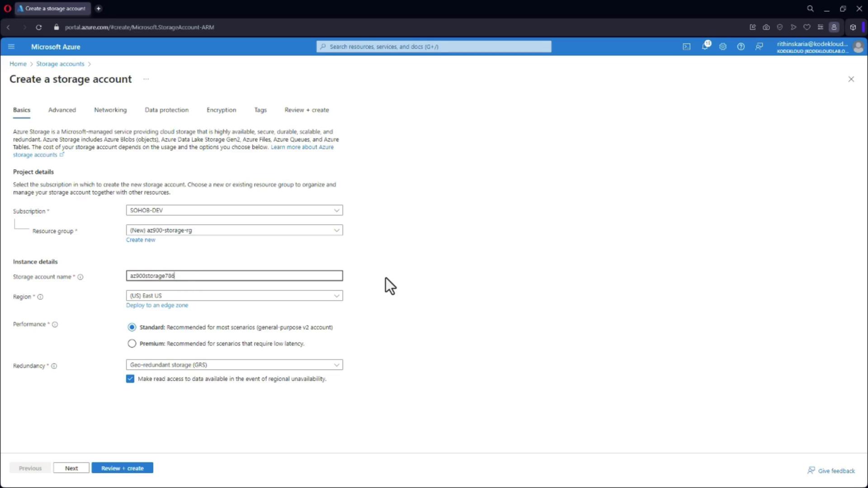Viewport: 868px width, 488px height.
Task: Open Cloud Shell from the top bar
Action: pos(686,47)
